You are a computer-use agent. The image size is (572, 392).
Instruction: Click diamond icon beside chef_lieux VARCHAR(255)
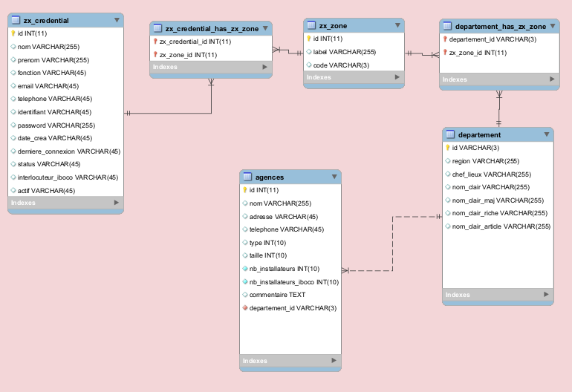[448, 174]
